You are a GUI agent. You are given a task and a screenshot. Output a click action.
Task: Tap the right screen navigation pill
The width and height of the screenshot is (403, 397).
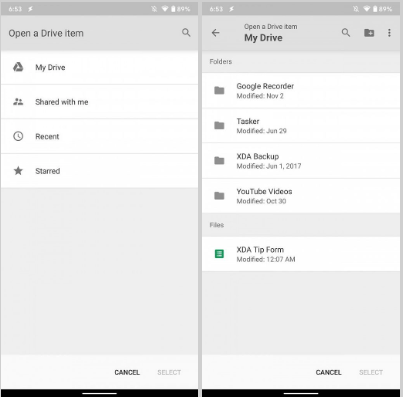click(301, 393)
